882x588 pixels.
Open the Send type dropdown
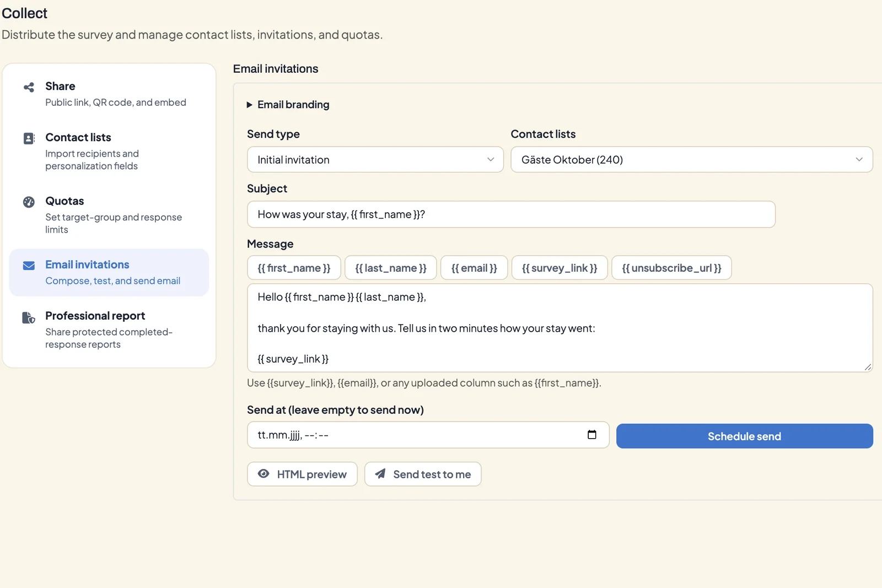[375, 159]
